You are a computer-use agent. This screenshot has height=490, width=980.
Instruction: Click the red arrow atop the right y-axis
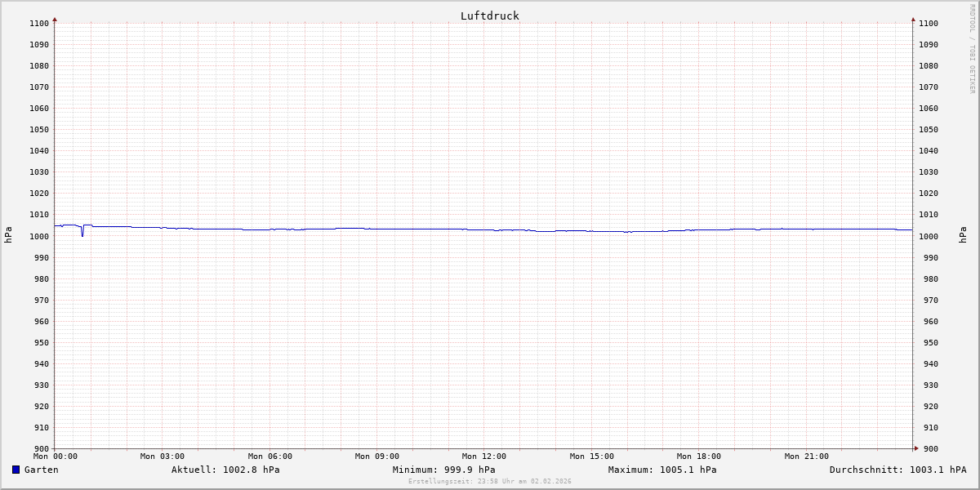click(913, 19)
